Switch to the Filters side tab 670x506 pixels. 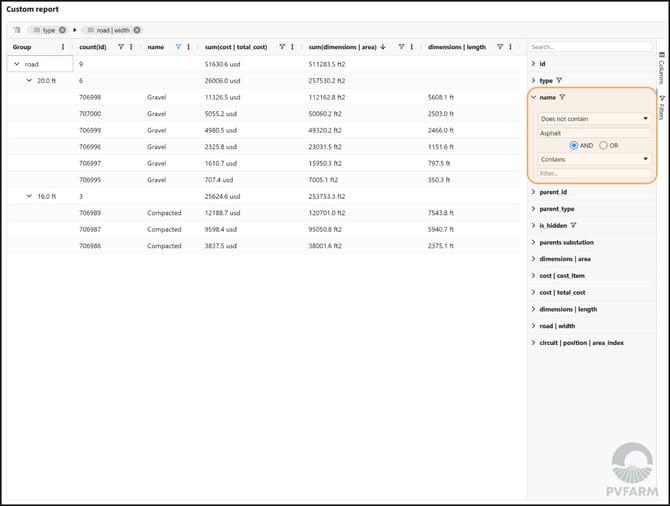click(x=661, y=106)
